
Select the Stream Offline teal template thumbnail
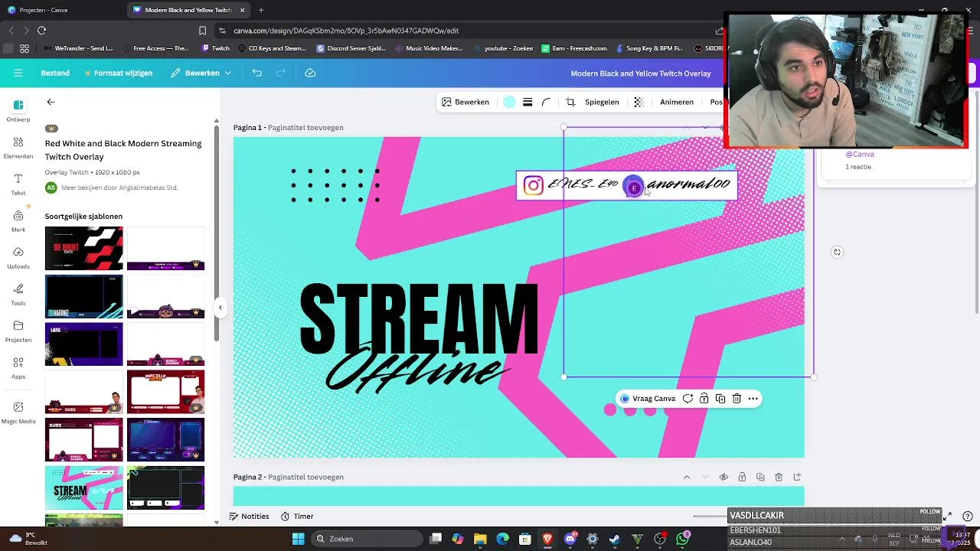coord(83,487)
